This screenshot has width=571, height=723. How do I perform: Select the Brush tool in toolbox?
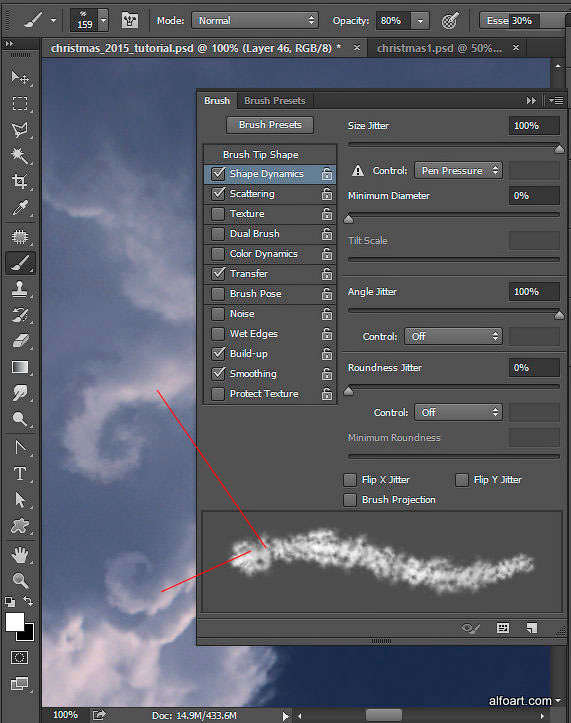20,263
